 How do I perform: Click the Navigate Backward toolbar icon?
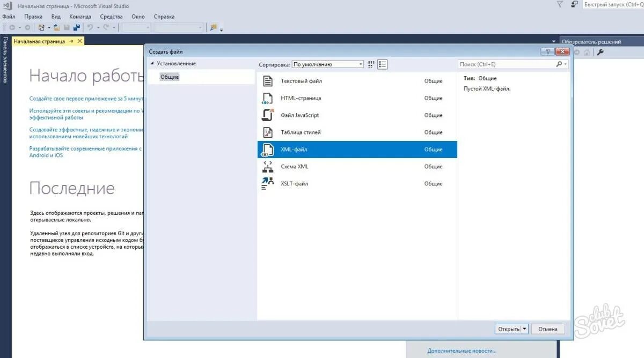coord(12,27)
